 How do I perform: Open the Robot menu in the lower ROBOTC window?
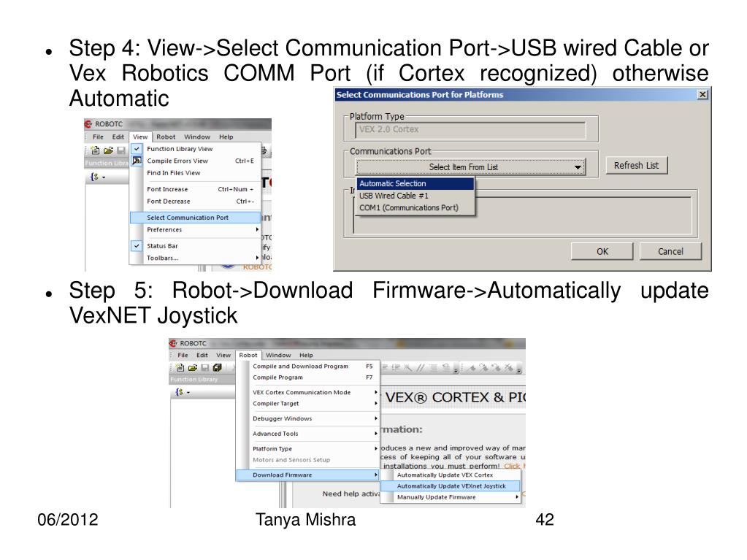[248, 356]
